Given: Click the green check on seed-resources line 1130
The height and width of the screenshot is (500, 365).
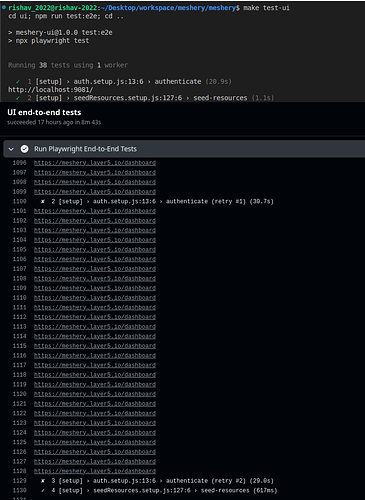Looking at the screenshot, I should 43,490.
